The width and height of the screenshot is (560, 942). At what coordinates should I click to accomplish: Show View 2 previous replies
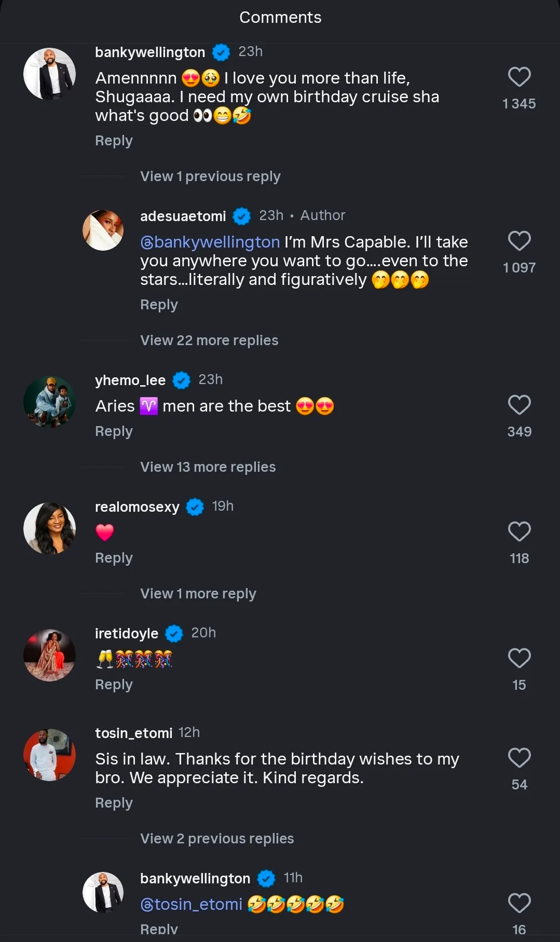217,839
